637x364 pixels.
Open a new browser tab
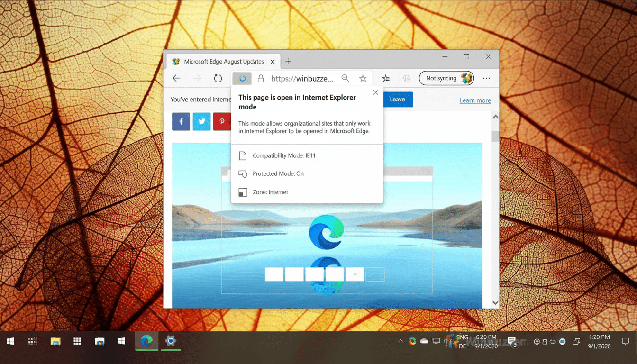[x=288, y=61]
